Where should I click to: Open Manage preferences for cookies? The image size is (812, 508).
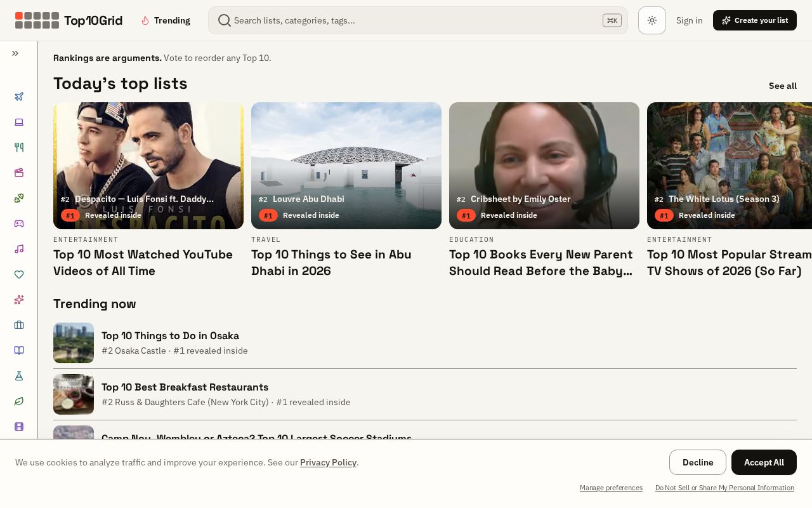(611, 488)
